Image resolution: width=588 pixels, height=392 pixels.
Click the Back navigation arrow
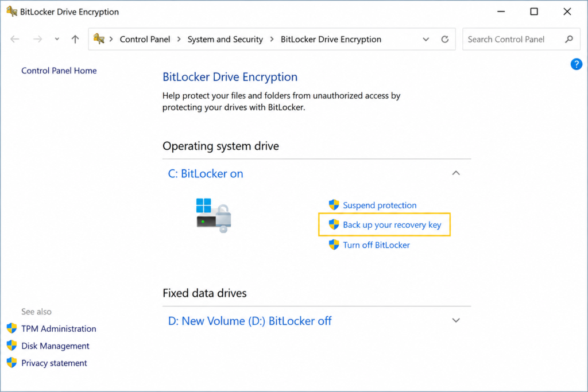click(14, 39)
